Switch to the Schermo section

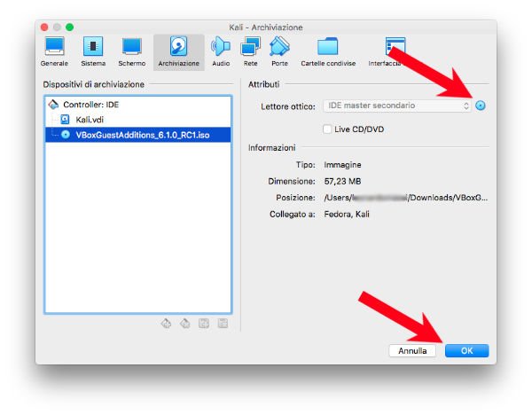coord(131,52)
